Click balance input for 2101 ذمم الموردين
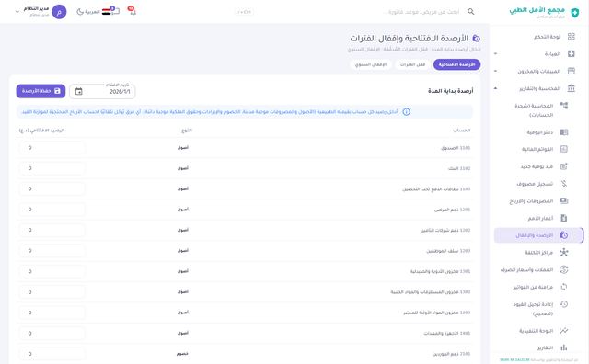 pyautogui.click(x=52, y=354)
